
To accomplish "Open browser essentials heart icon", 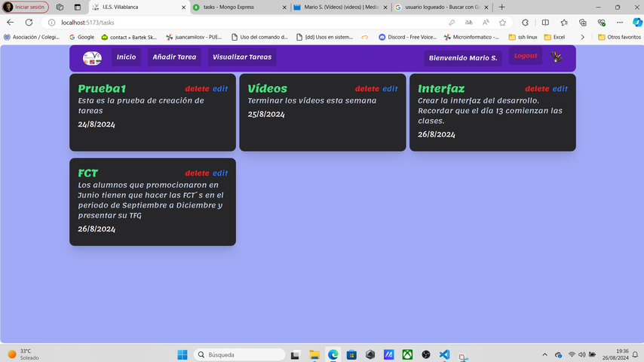I will pos(601,23).
